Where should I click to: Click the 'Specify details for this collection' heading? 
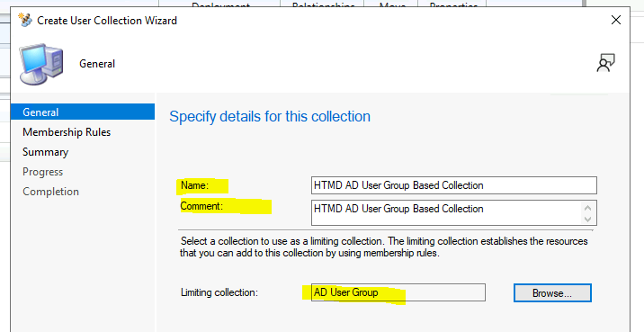click(270, 117)
